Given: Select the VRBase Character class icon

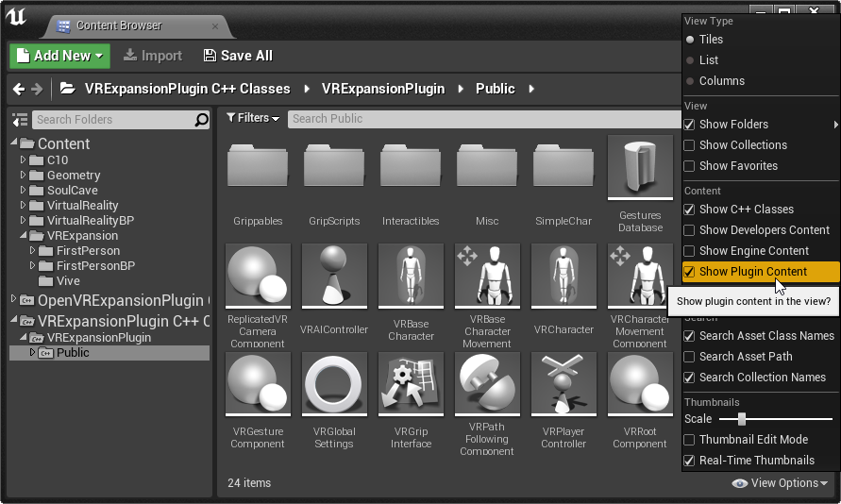Looking at the screenshot, I should tap(411, 276).
